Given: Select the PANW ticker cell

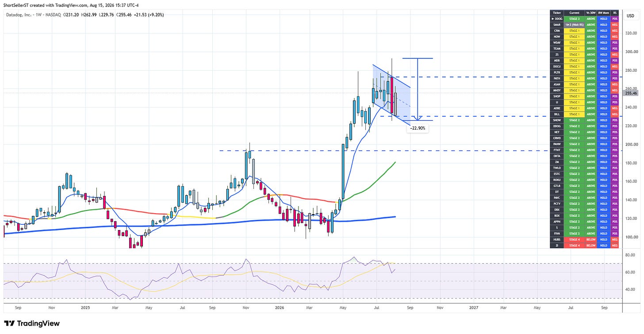Looking at the screenshot, I should click(x=557, y=144).
